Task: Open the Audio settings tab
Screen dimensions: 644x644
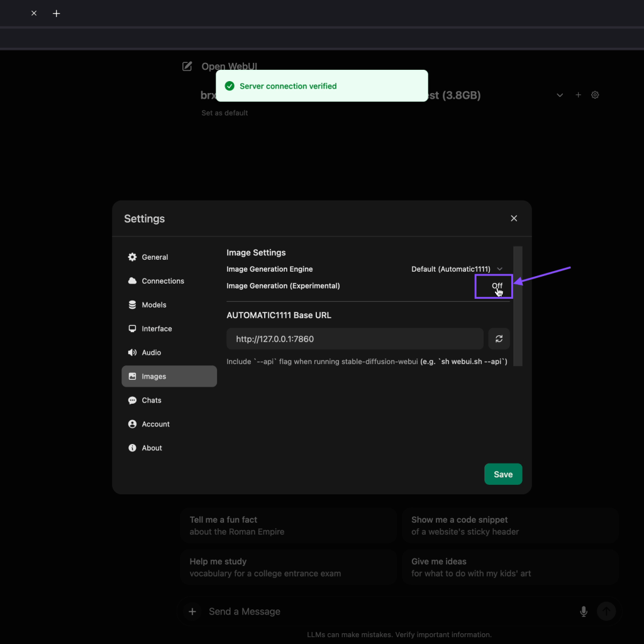Action: point(151,353)
